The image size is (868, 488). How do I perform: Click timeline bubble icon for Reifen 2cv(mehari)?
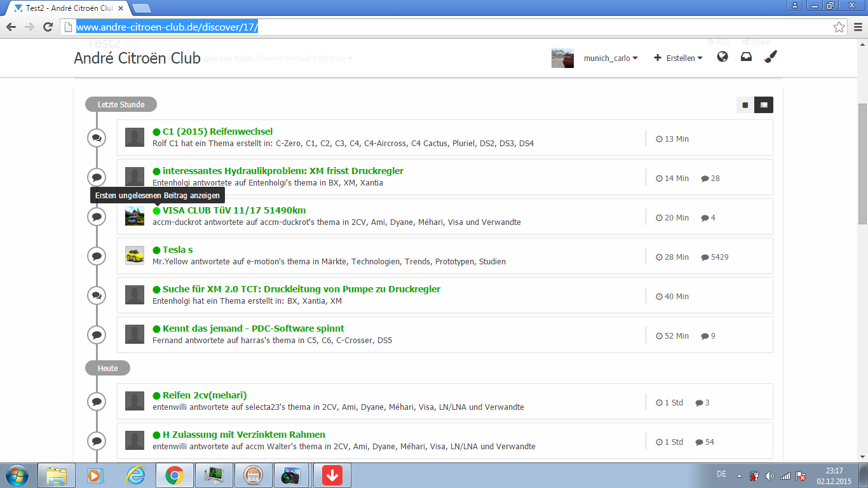tap(97, 401)
